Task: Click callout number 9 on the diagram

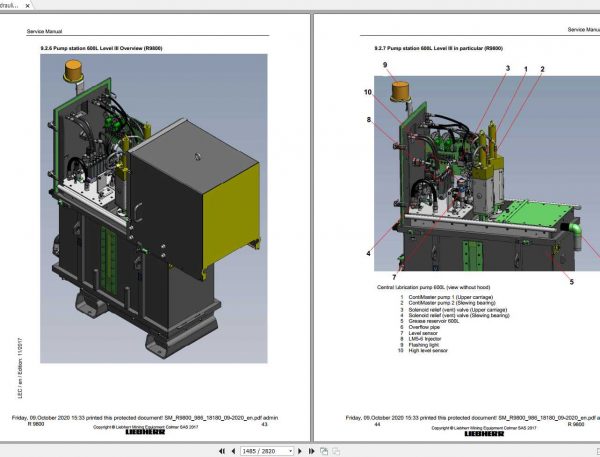Action: point(385,65)
